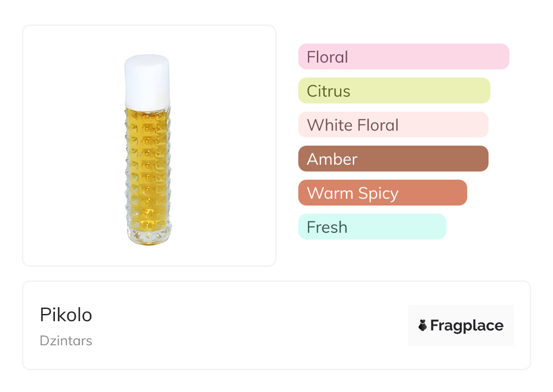Click the Fragplace wordmark text
This screenshot has width=553, height=392.
point(467,325)
